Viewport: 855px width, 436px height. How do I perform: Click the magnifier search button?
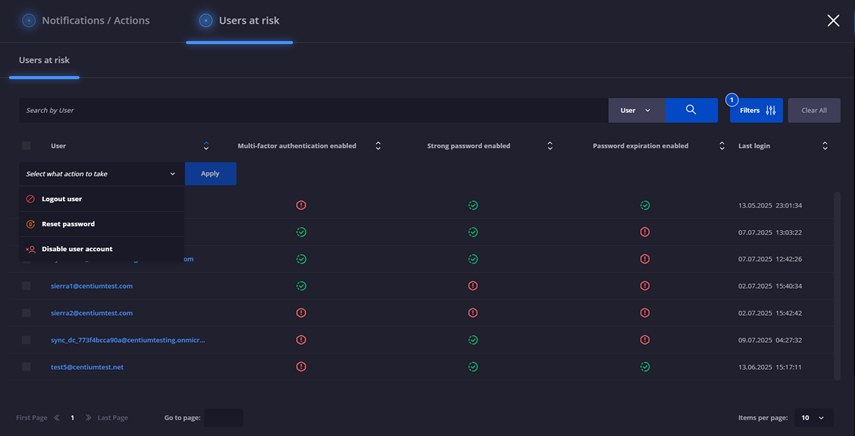click(x=691, y=110)
